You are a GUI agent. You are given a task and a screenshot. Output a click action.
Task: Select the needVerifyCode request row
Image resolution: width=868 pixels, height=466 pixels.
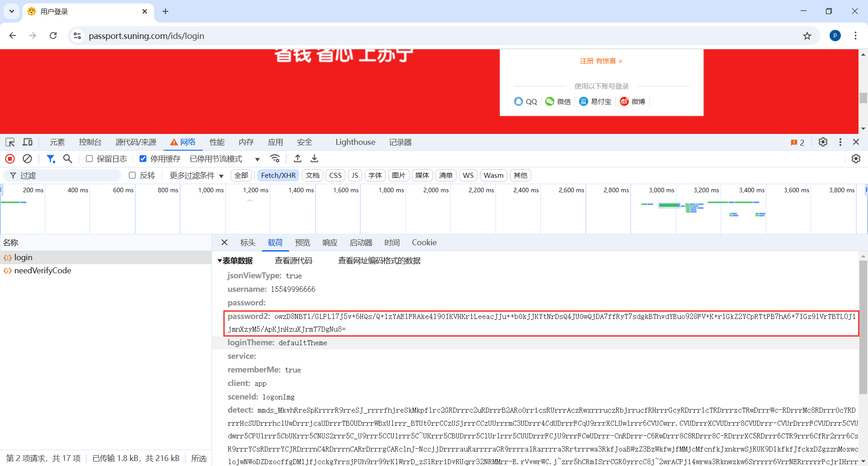[x=106, y=271]
